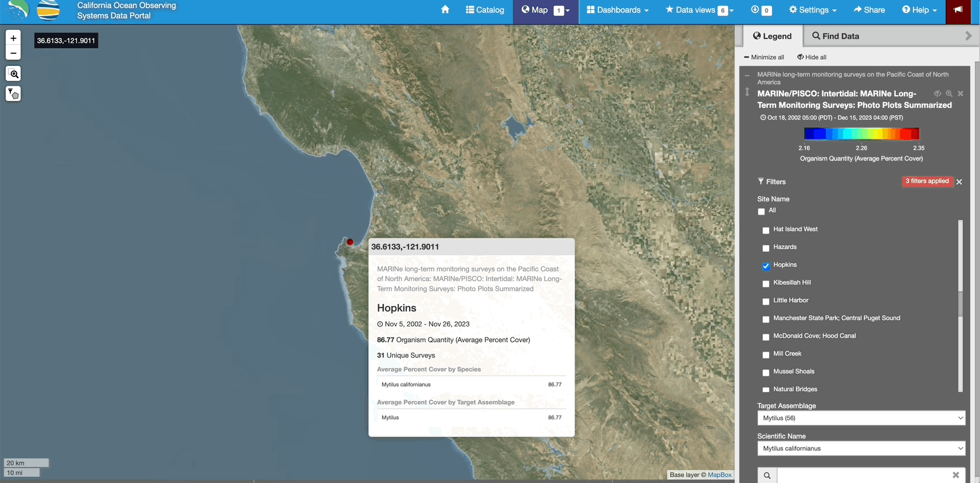Check Mussel Shoals site
The image size is (980, 483).
point(766,372)
